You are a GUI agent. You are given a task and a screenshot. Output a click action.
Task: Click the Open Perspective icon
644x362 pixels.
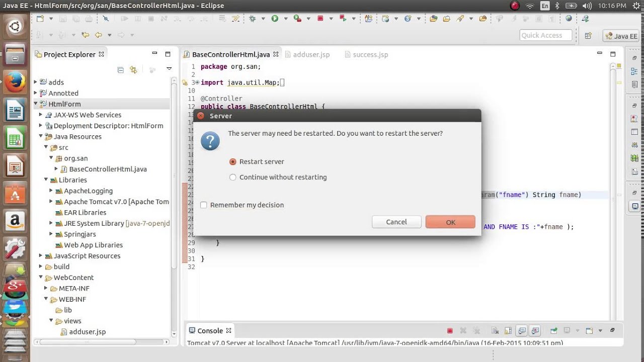[588, 36]
